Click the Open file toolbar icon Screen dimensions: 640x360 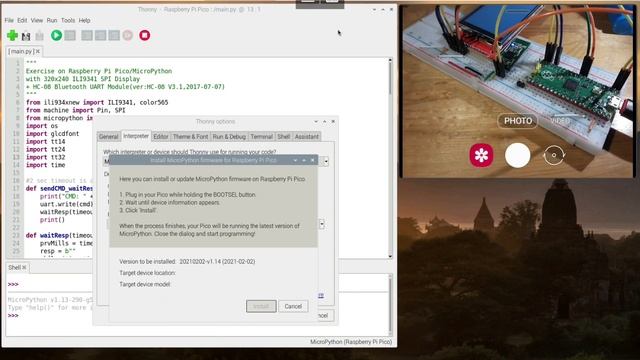tap(26, 36)
